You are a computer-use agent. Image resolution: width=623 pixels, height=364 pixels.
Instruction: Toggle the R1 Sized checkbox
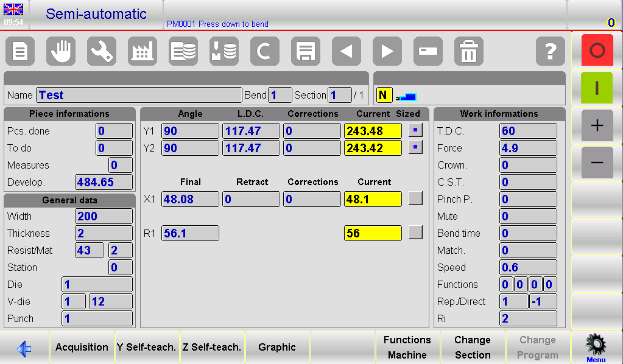click(415, 233)
